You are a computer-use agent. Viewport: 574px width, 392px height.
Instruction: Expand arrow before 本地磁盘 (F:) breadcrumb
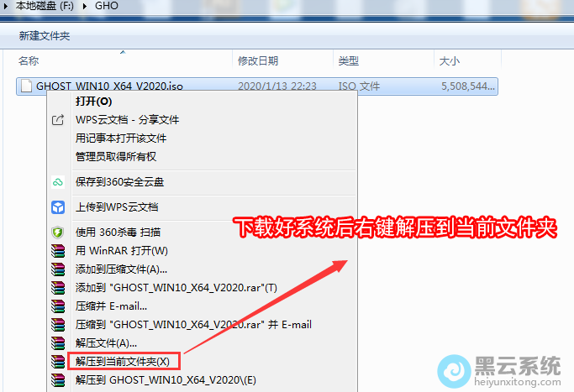pyautogui.click(x=6, y=6)
